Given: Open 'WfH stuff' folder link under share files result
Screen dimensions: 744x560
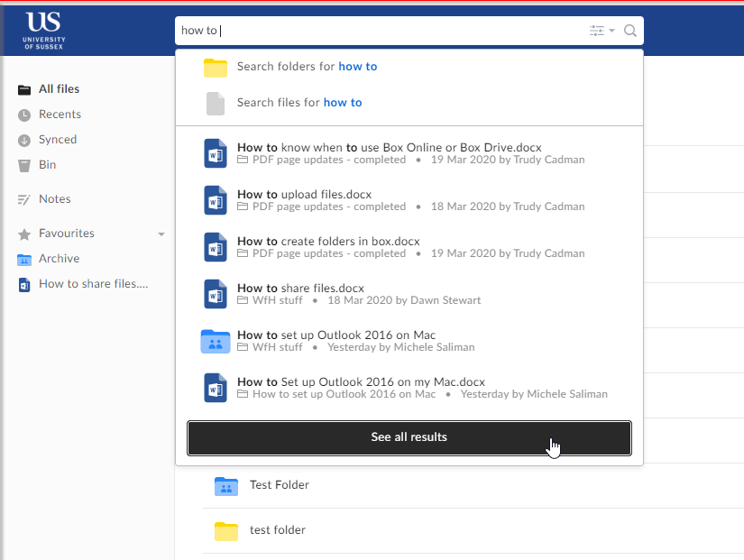Looking at the screenshot, I should tap(277, 300).
